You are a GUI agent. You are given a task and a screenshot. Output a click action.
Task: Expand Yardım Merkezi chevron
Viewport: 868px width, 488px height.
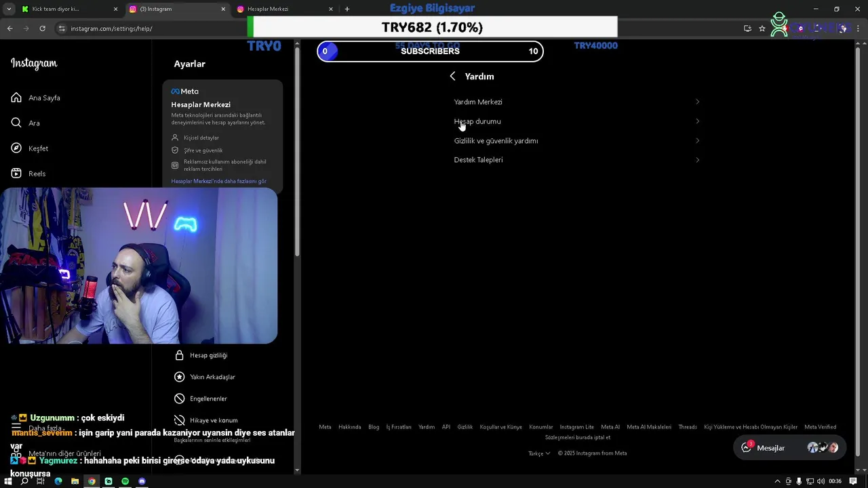point(697,102)
